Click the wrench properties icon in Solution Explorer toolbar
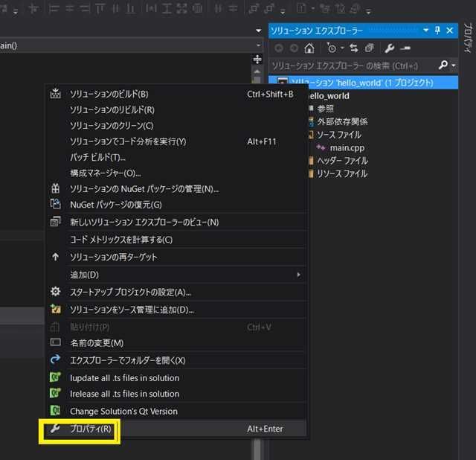 click(389, 48)
